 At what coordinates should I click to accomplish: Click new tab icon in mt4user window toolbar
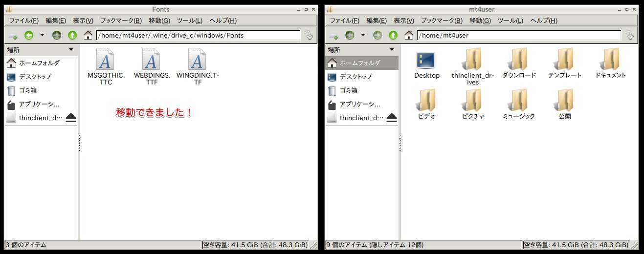pos(334,35)
